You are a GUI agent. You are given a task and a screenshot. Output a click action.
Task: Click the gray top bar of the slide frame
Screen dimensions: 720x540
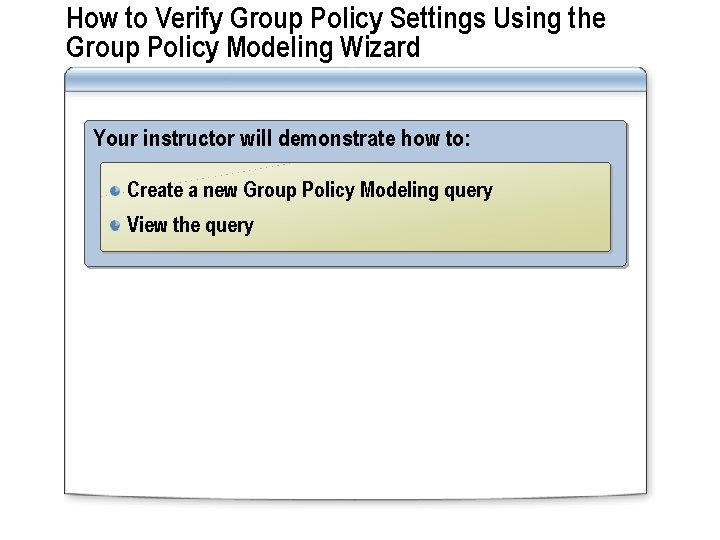click(355, 78)
